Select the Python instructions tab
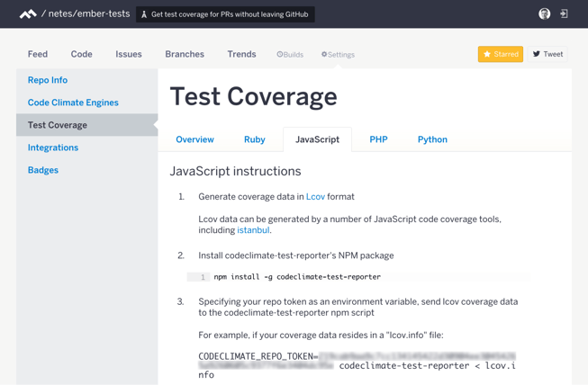588x385 pixels. point(432,139)
